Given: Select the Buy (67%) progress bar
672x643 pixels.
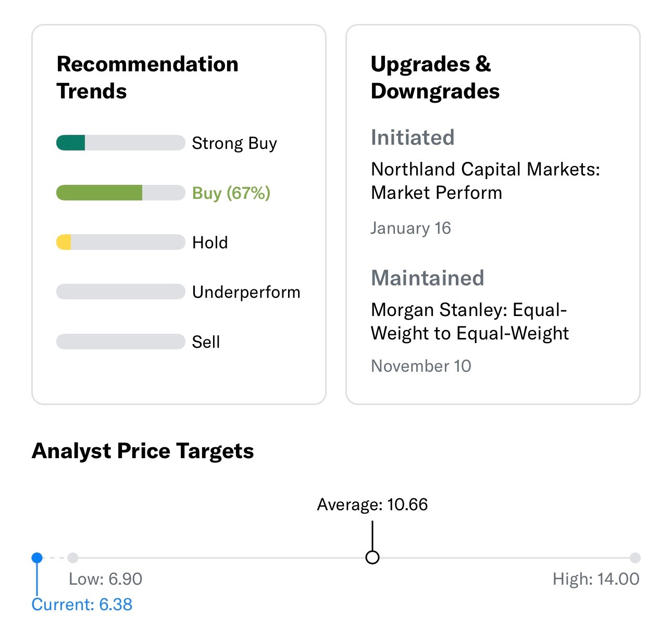Looking at the screenshot, I should [120, 192].
